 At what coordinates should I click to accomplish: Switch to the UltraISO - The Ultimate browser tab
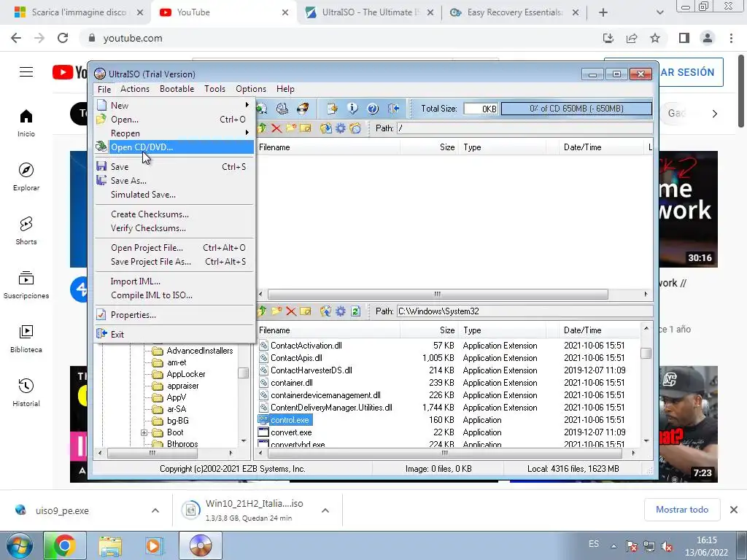point(369,12)
